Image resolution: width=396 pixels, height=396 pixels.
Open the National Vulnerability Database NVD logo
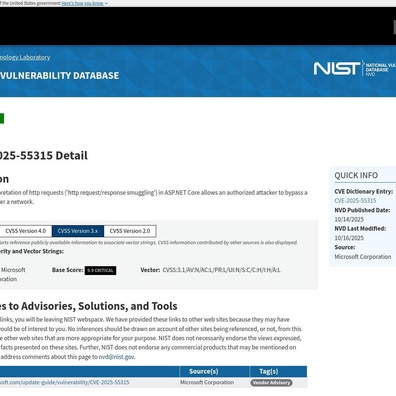click(380, 69)
